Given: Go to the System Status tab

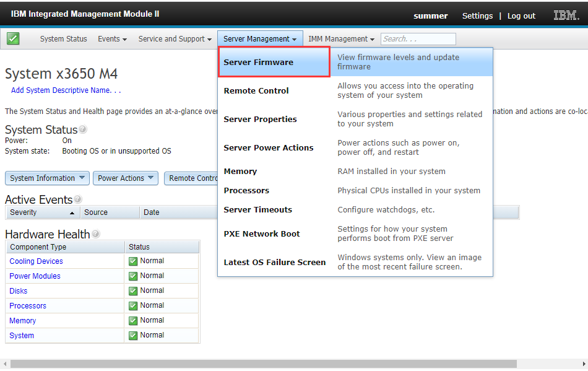Looking at the screenshot, I should pyautogui.click(x=63, y=39).
